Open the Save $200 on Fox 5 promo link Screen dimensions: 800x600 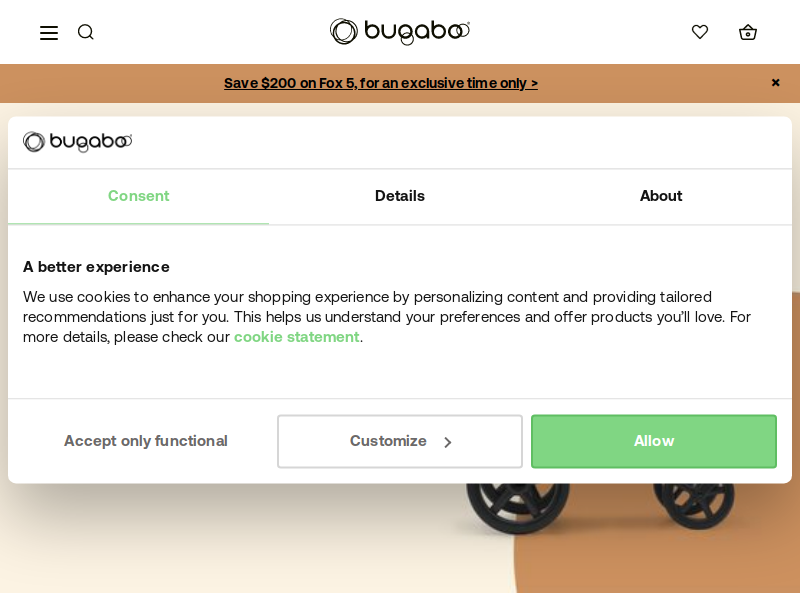coord(381,83)
